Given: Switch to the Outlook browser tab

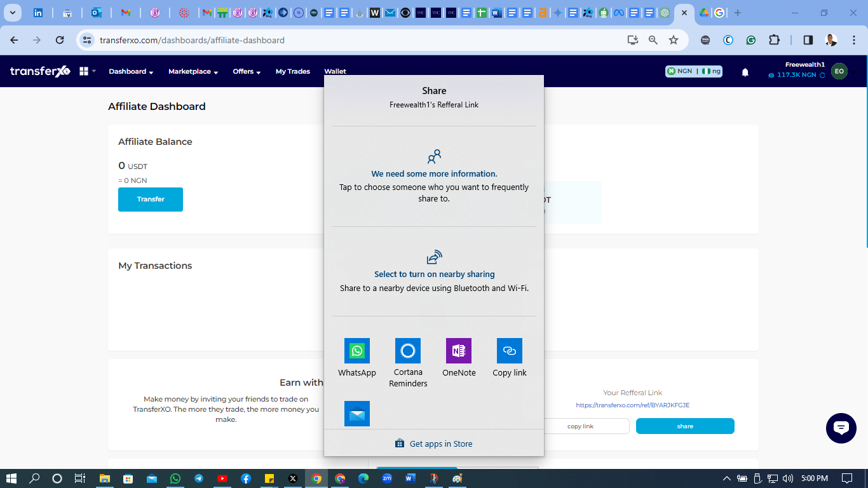Looking at the screenshot, I should pos(97,13).
